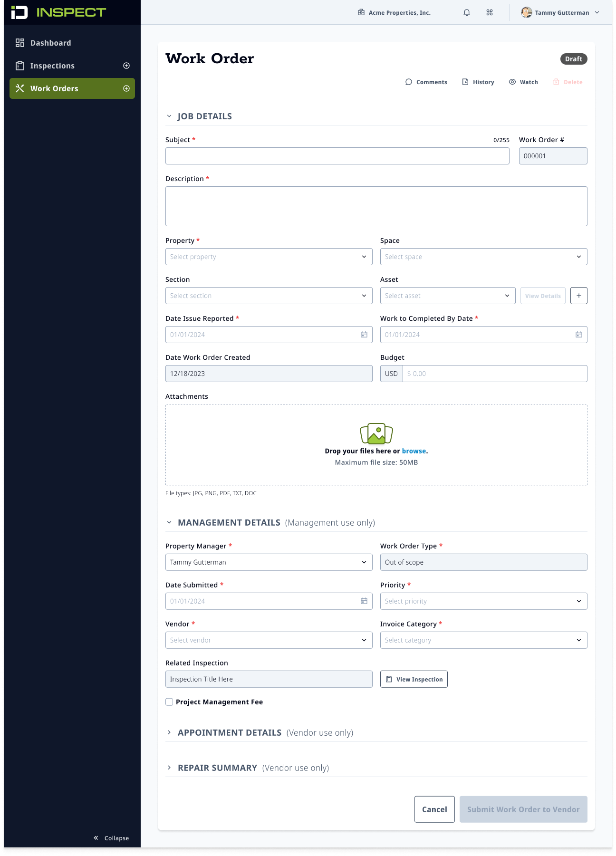This screenshot has height=856, width=616.
Task: Collapse the Job Details section
Action: point(169,116)
